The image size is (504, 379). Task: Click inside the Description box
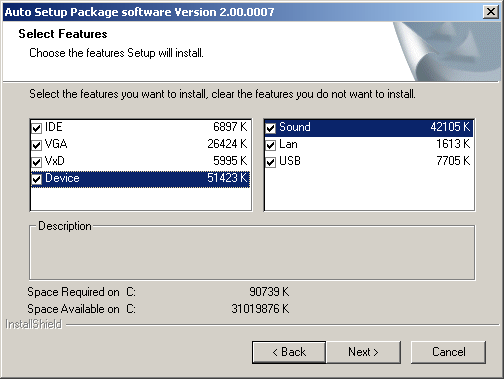click(252, 255)
